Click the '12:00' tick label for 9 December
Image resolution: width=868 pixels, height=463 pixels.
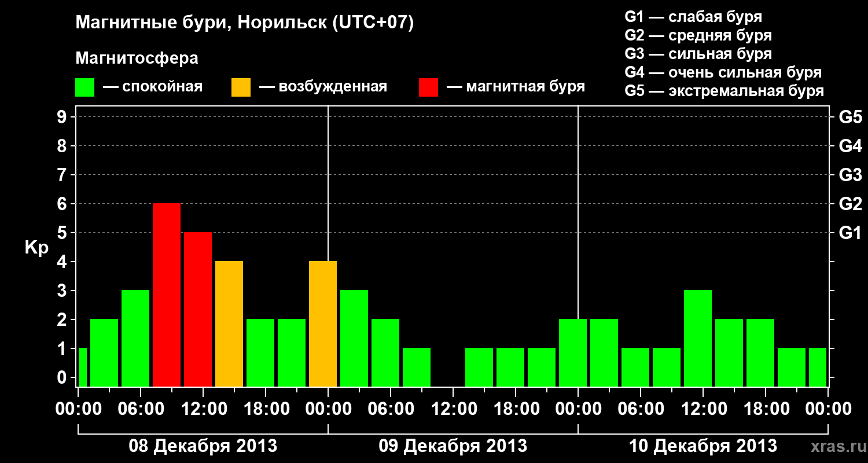click(453, 409)
